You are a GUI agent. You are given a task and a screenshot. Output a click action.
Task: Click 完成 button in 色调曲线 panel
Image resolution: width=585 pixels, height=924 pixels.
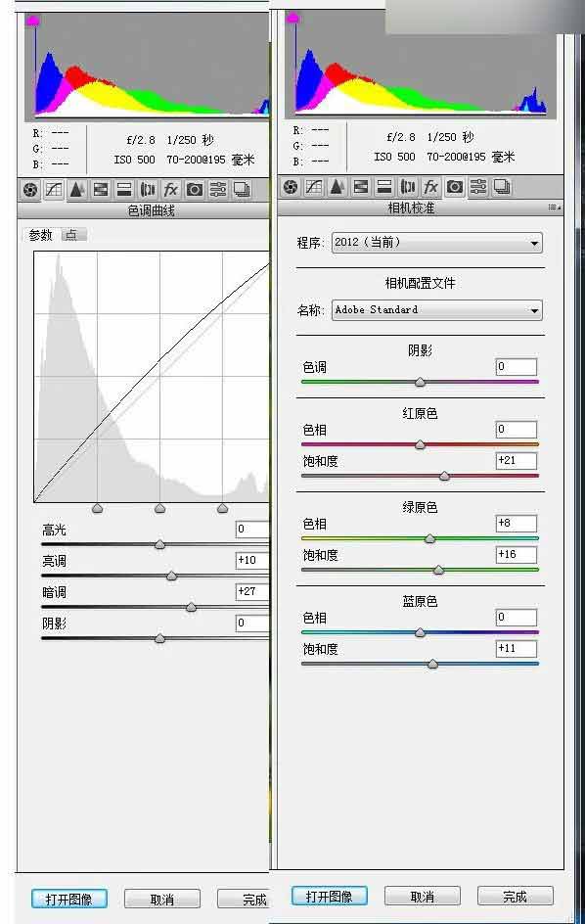pyautogui.click(x=244, y=900)
